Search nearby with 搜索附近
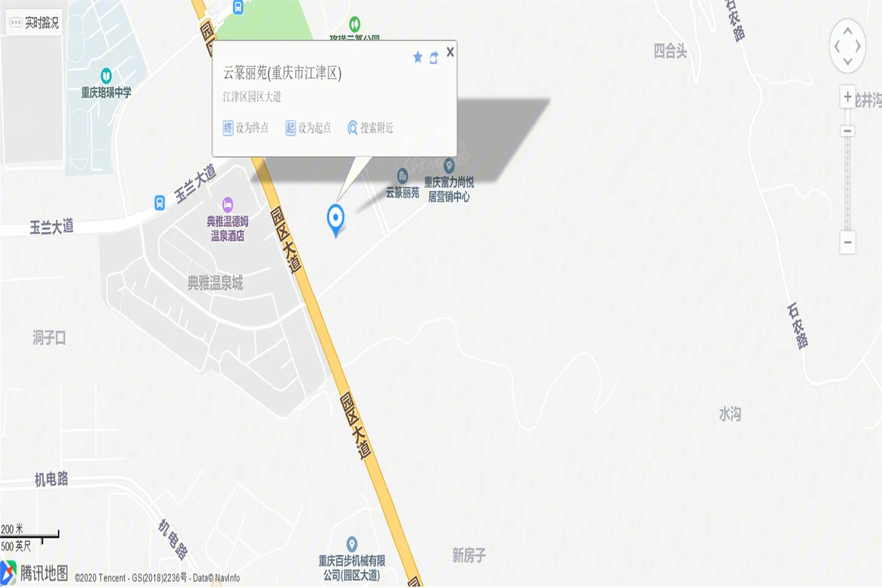The height and width of the screenshot is (588, 882). (371, 127)
